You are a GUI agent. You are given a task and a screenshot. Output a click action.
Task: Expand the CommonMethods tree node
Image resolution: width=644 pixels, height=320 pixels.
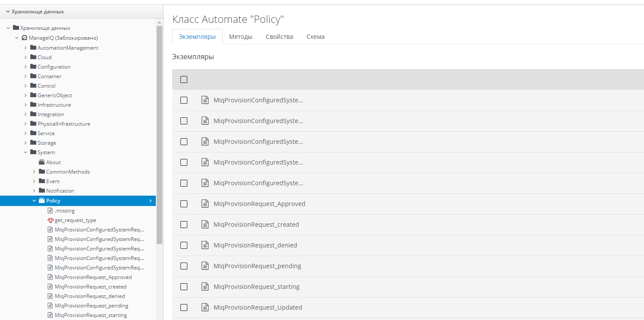[x=34, y=172]
